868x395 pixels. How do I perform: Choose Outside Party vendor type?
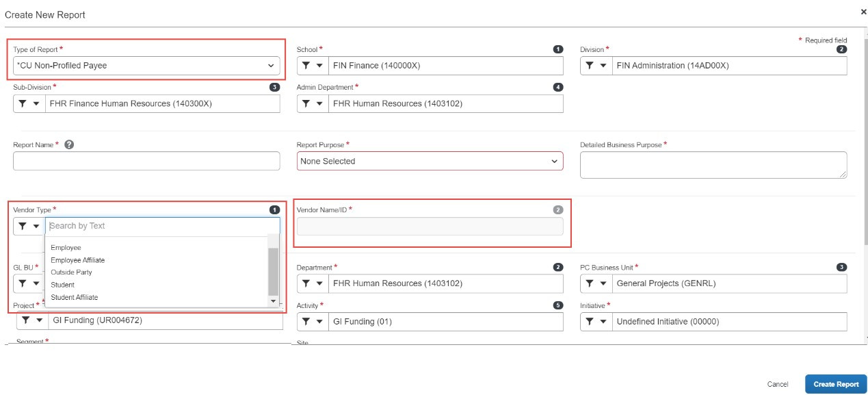(x=71, y=272)
